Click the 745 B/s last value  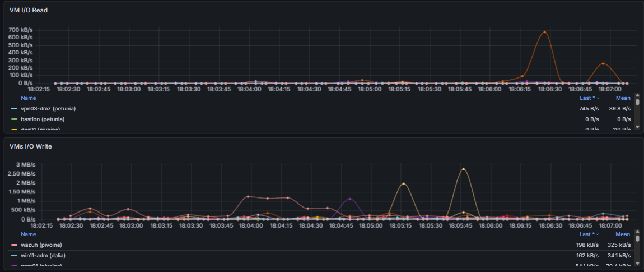[589, 109]
